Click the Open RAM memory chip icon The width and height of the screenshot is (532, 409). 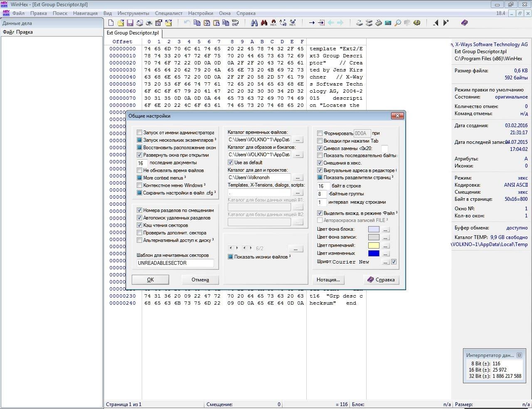point(379,23)
